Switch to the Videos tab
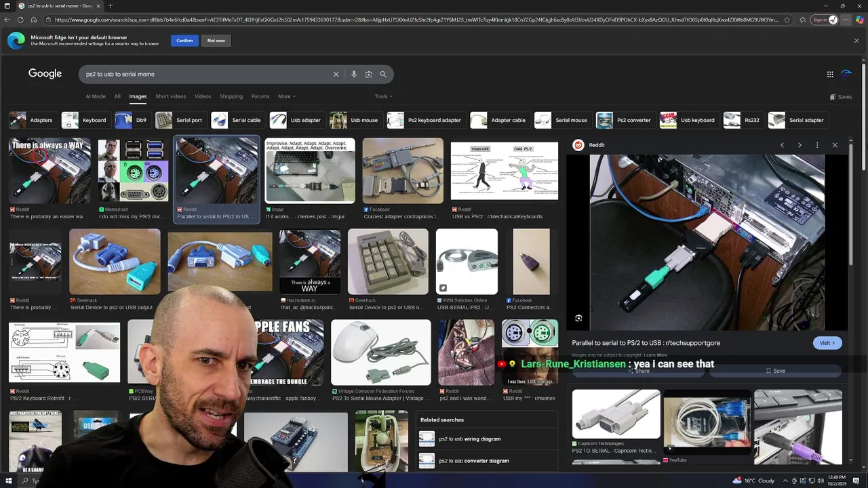The image size is (868, 488). pos(203,96)
